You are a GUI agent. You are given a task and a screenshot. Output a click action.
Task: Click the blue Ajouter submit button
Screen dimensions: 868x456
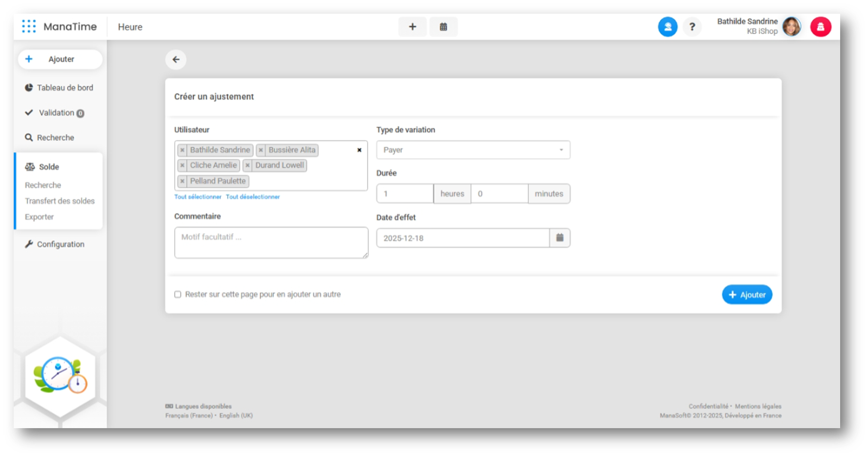(x=747, y=295)
